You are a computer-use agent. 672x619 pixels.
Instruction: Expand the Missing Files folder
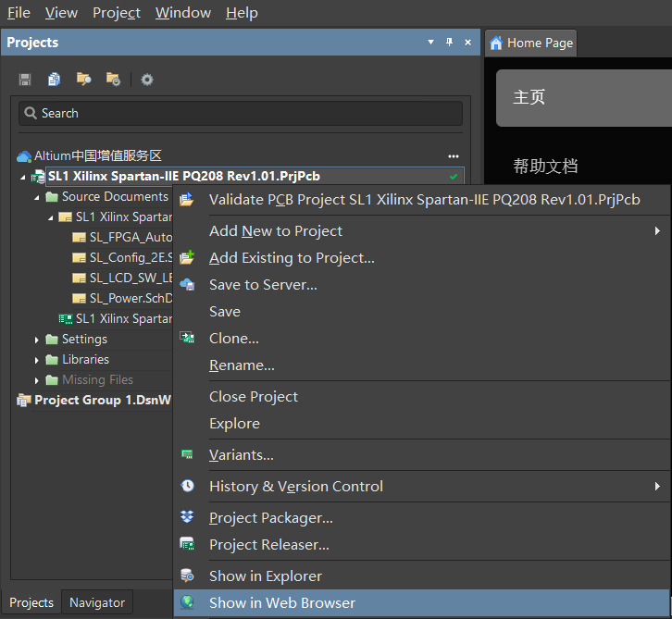[x=36, y=380]
